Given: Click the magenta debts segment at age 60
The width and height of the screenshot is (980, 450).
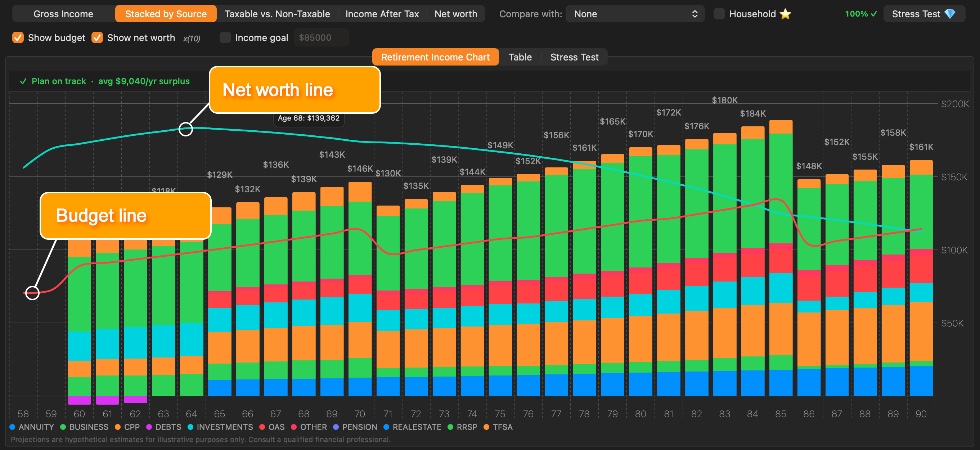Looking at the screenshot, I should pos(79,400).
